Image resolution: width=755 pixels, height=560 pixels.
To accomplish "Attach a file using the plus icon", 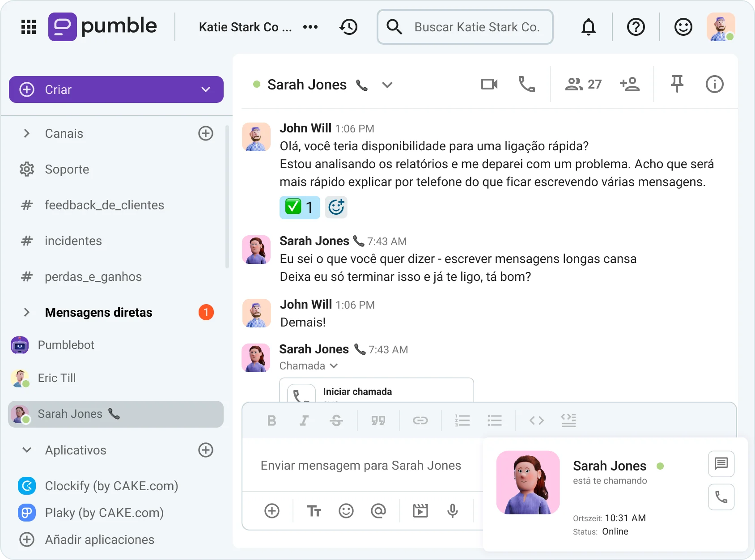I will [272, 510].
